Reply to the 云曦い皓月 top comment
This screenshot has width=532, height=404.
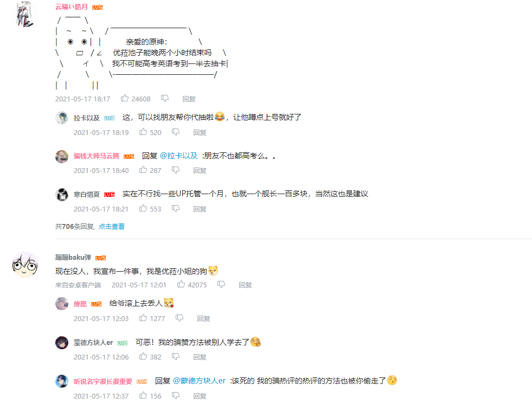(189, 99)
